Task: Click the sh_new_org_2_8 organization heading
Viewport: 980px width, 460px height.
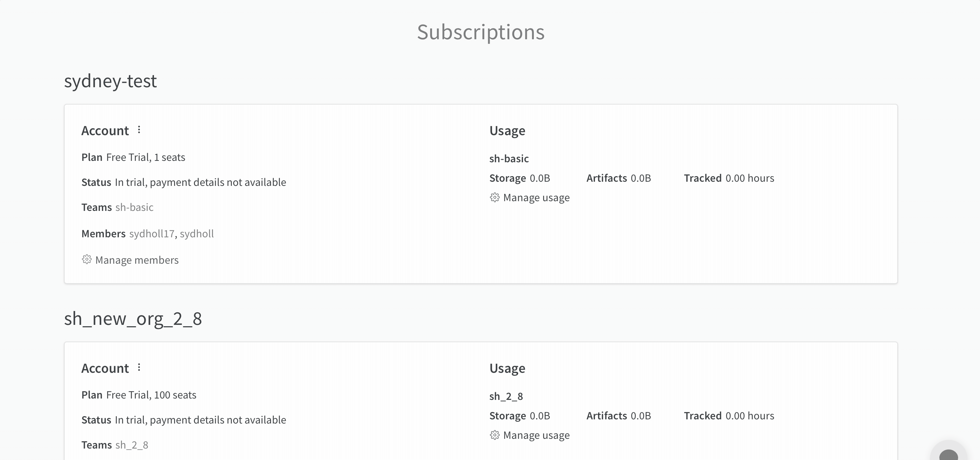Action: [x=133, y=319]
